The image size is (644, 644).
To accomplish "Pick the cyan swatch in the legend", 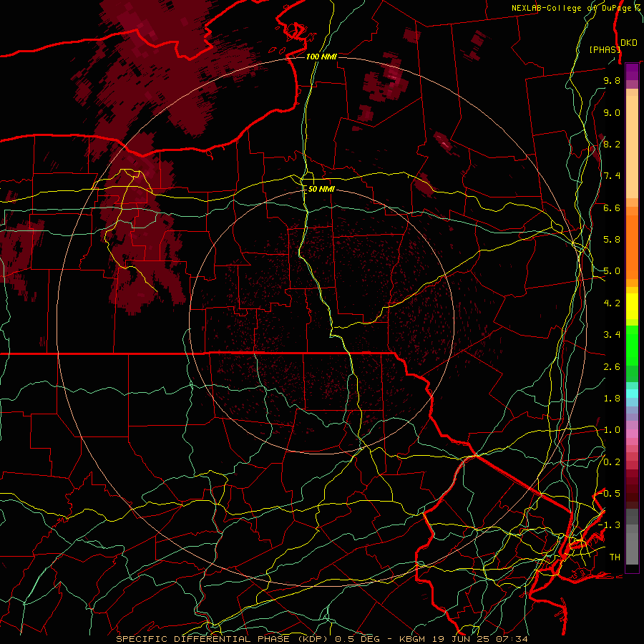I will click(x=632, y=394).
